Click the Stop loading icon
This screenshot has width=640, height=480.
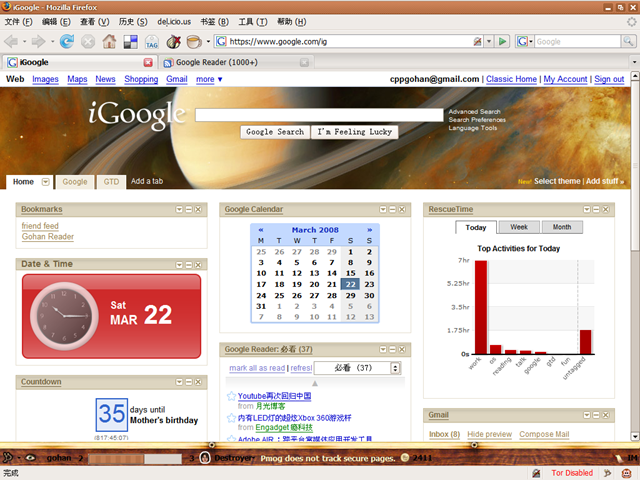click(x=88, y=41)
